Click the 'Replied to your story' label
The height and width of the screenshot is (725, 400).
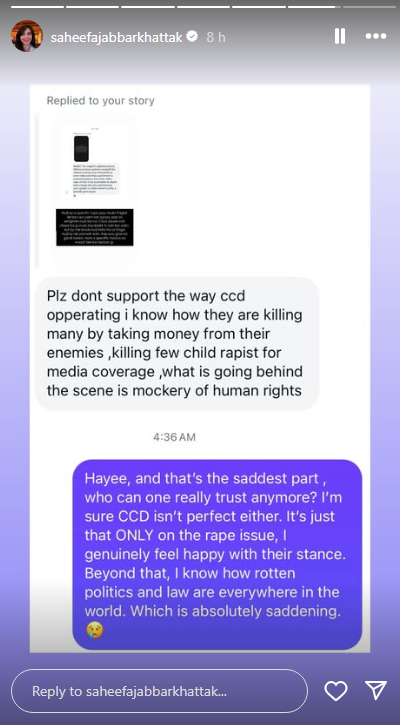pos(100,100)
